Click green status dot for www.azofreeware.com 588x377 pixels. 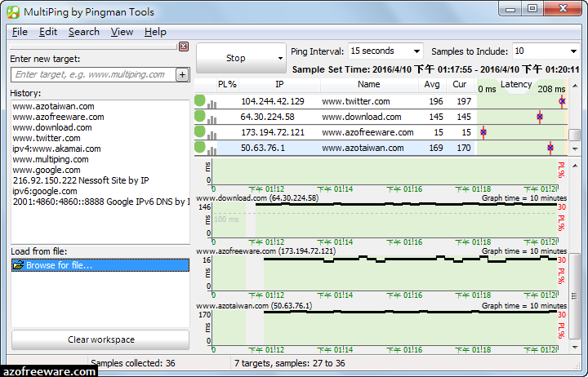200,131
